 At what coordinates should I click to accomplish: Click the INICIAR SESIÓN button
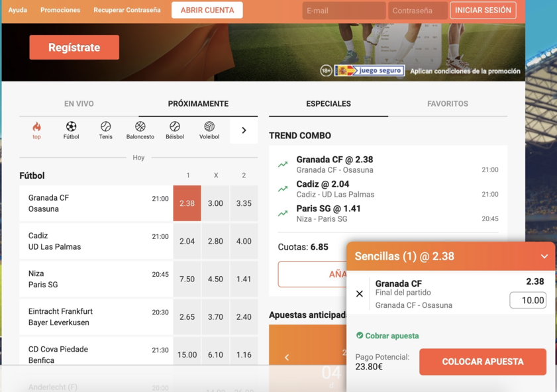(x=483, y=11)
